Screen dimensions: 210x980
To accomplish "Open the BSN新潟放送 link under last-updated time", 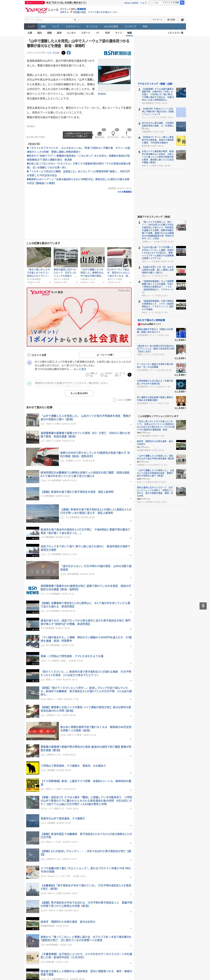I will coord(125,192).
